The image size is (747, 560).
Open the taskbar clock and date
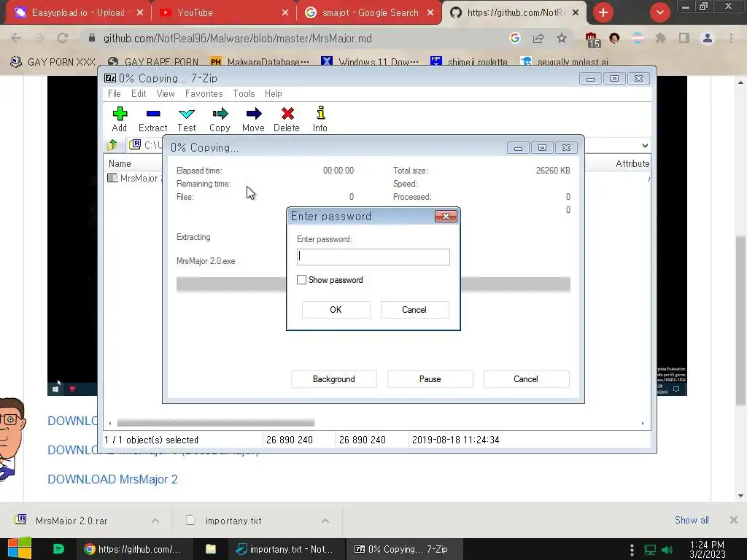[707, 549]
